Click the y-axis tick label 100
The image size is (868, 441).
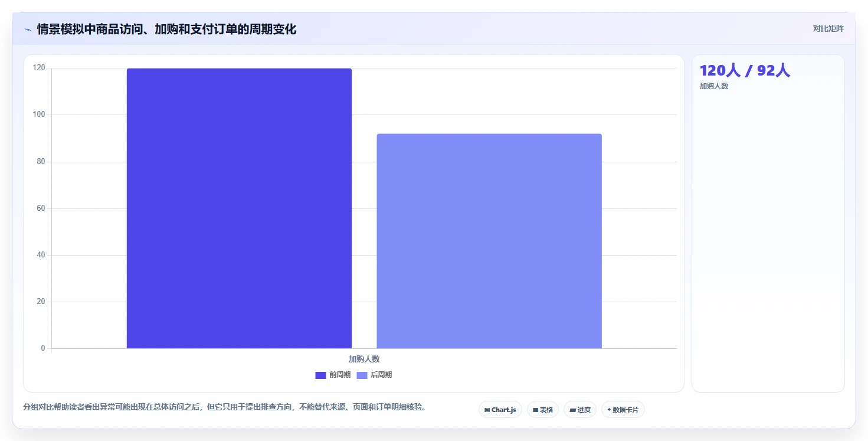(39, 115)
